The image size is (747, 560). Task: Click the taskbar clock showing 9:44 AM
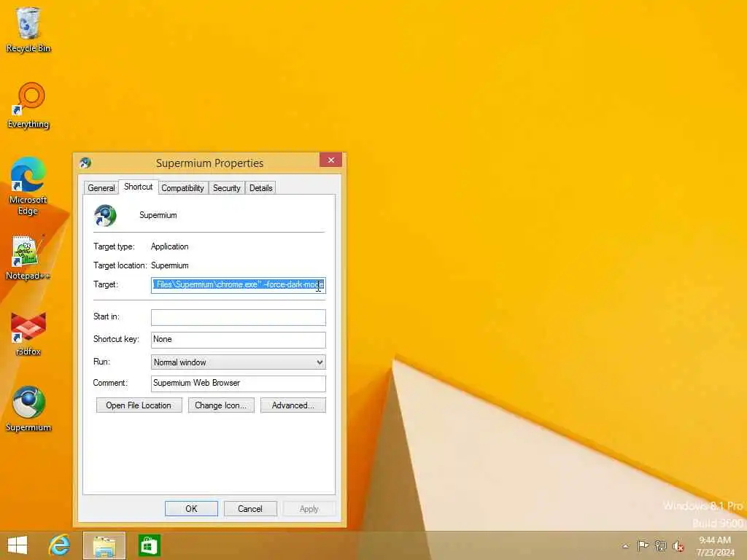coord(715,545)
